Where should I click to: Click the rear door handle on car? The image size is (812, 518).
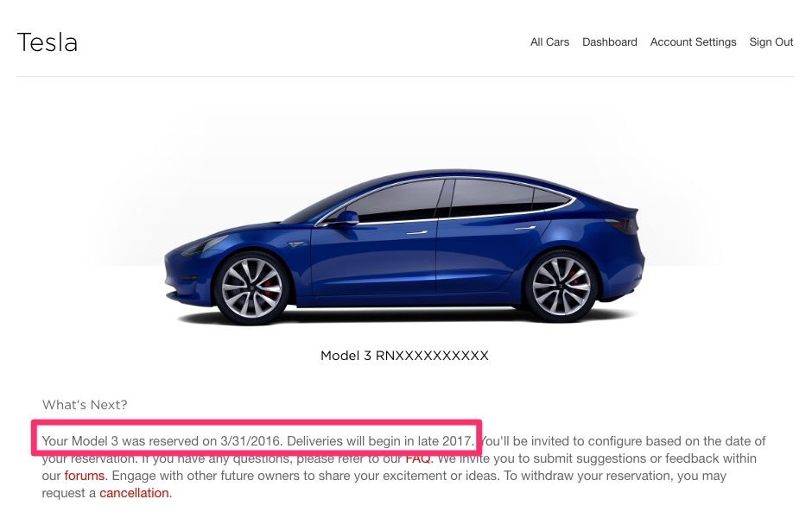[524, 228]
